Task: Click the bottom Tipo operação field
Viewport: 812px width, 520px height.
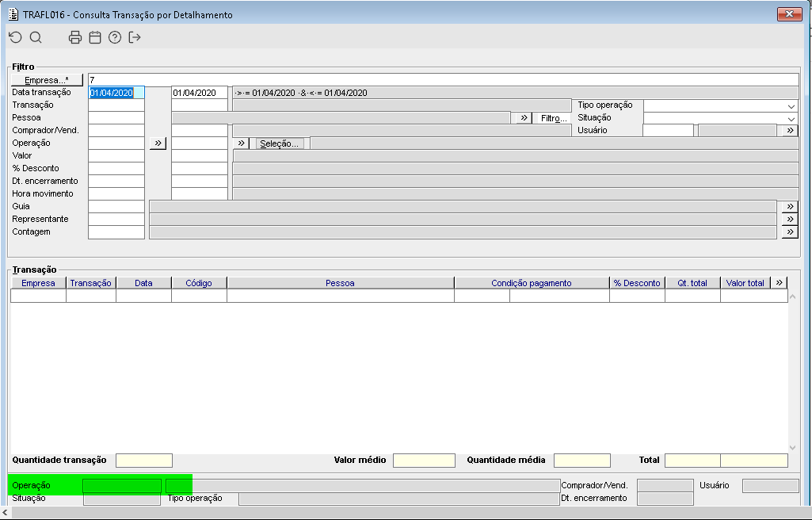Action: click(398, 499)
